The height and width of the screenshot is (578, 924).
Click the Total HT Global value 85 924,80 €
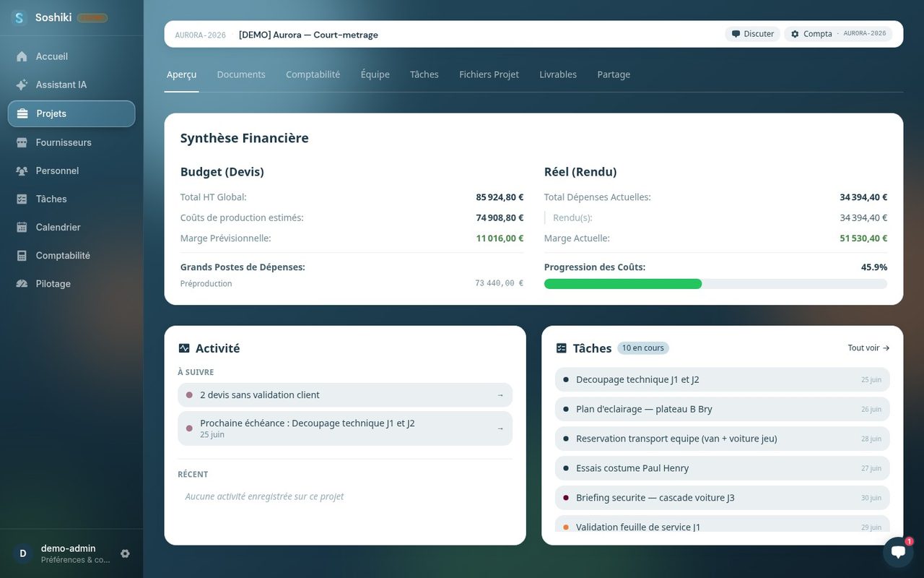coord(500,197)
